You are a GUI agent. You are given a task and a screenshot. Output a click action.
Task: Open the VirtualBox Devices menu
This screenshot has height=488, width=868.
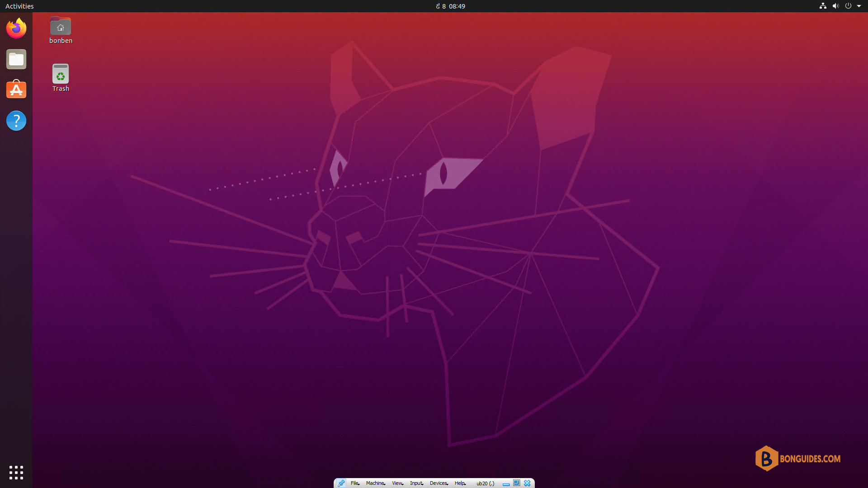click(439, 483)
